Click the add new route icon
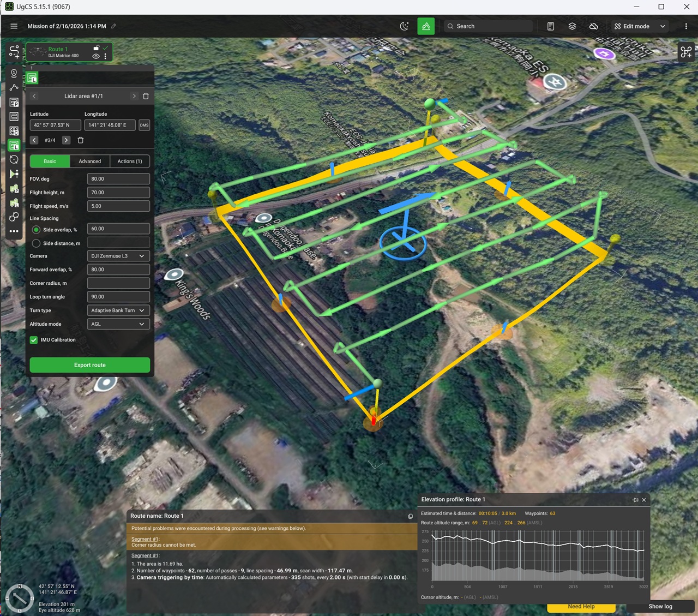698x616 pixels. [x=14, y=52]
